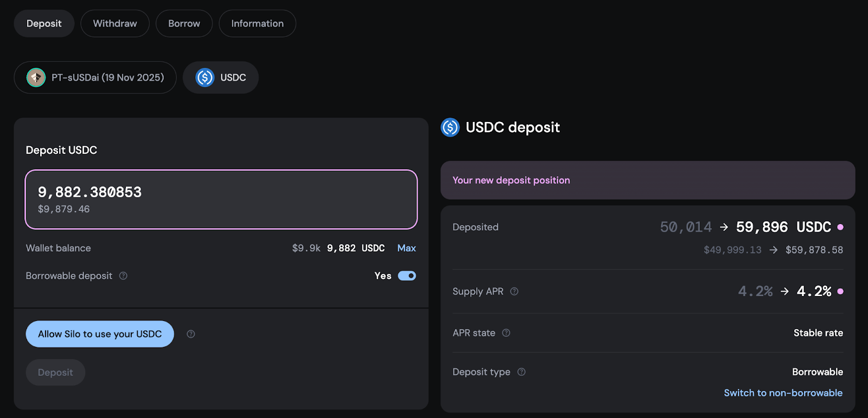This screenshot has width=868, height=418.
Task: Select the PT-sUSDai (19 Nov 2025) asset
Action: coord(107,78)
